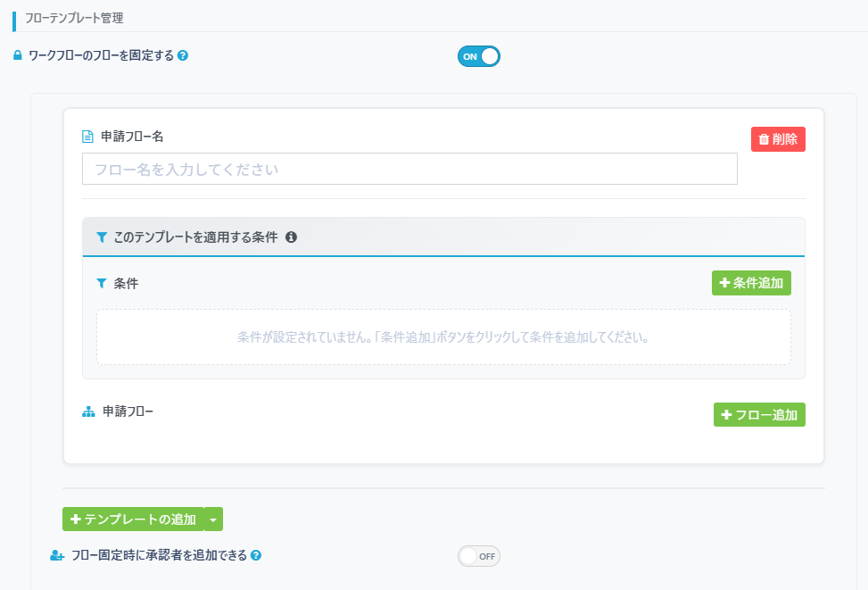Click 削除 to delete the template
This screenshot has height=590, width=868.
coord(777,138)
